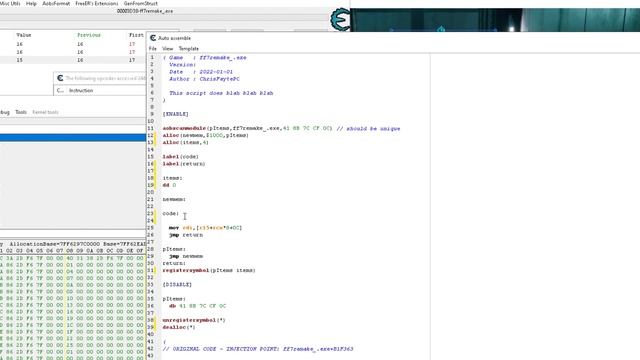This screenshot has height=360, width=640.
Task: Open the Tools menu in Memory Viewer
Action: [x=21, y=112]
